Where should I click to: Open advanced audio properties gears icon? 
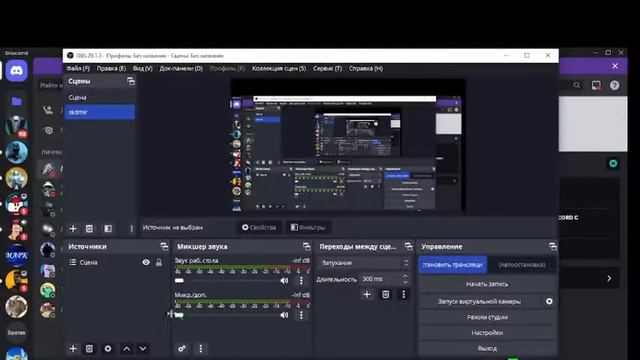pyautogui.click(x=182, y=349)
